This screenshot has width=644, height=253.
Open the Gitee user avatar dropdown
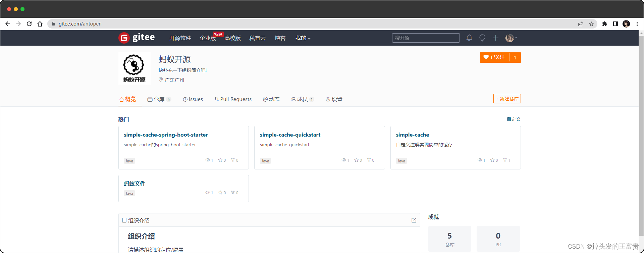(511, 38)
